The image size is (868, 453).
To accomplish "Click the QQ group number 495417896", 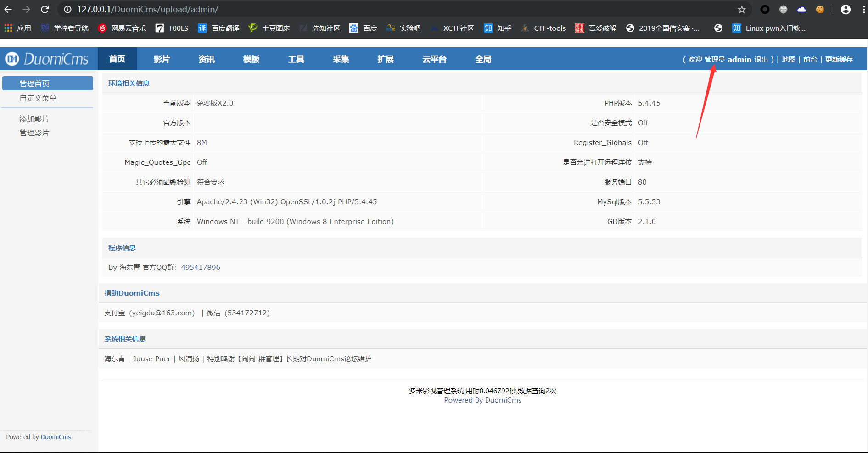I will tap(201, 268).
